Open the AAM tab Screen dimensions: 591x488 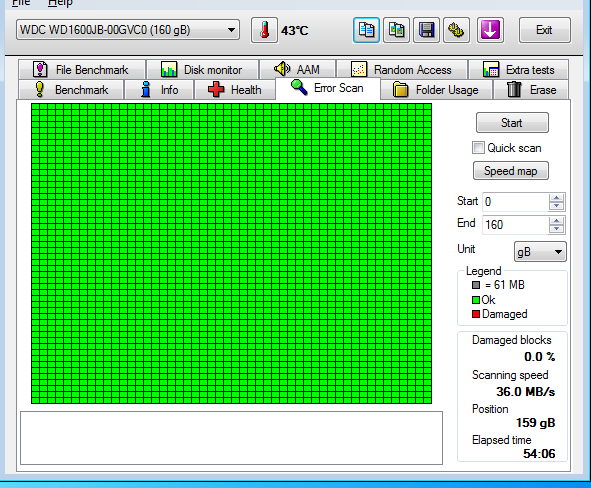point(297,70)
